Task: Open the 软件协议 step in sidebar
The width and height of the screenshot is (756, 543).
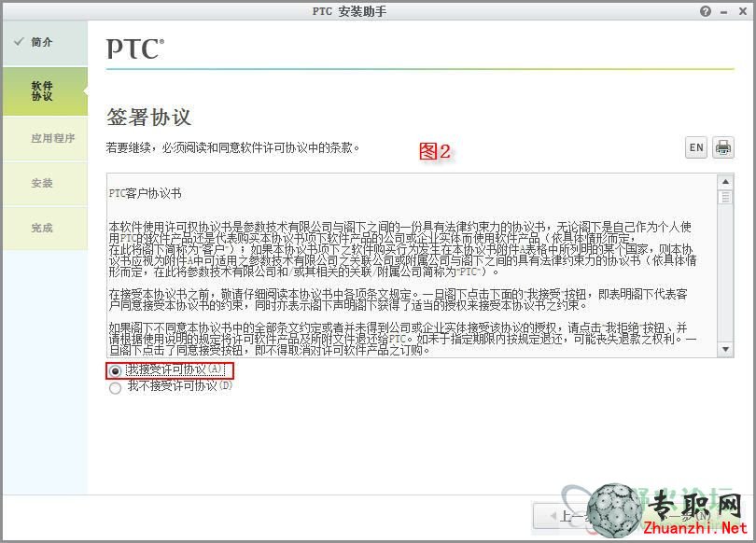Action: (x=45, y=91)
